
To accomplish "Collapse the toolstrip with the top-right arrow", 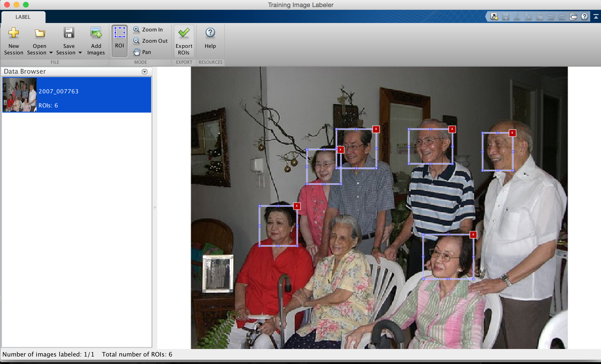I will point(596,17).
